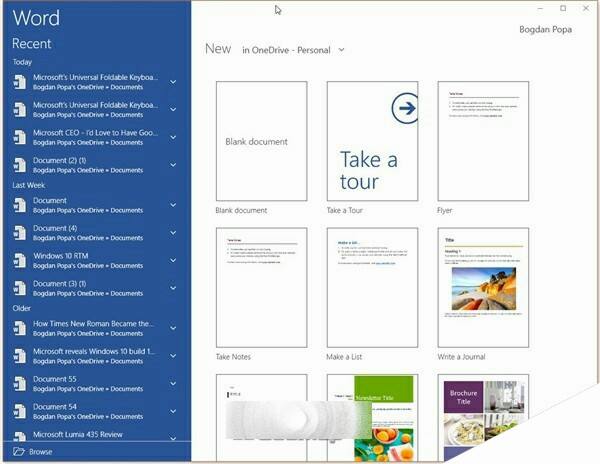Expand options for Windows 10 RTM

point(173,260)
